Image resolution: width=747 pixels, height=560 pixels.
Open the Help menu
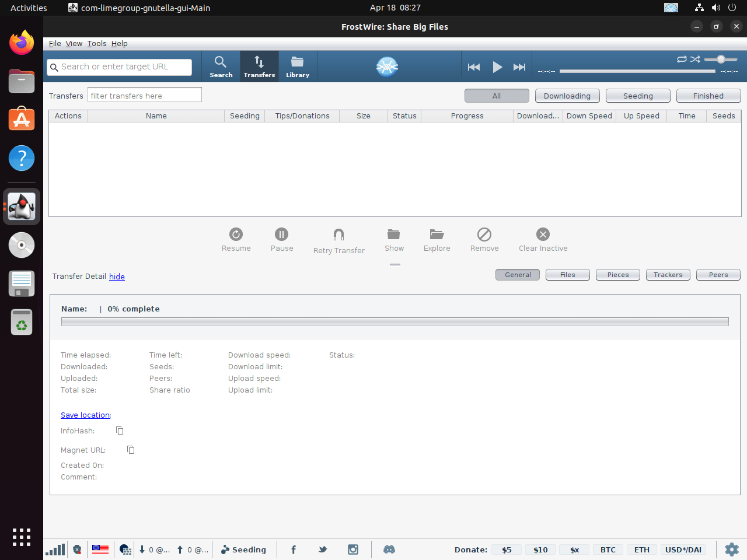(119, 44)
